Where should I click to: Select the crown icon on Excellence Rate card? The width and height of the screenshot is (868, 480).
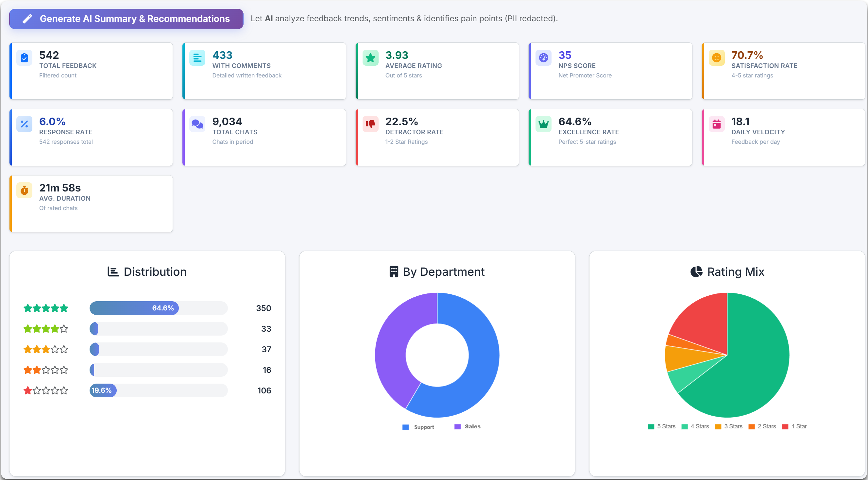543,124
